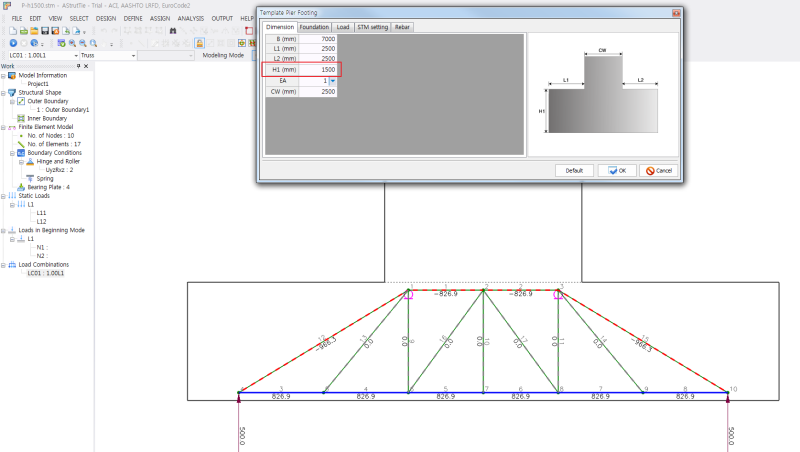Screen dimensions: 800x452
Task: Click the AStrutTie application logo icon
Action: tap(7, 6)
